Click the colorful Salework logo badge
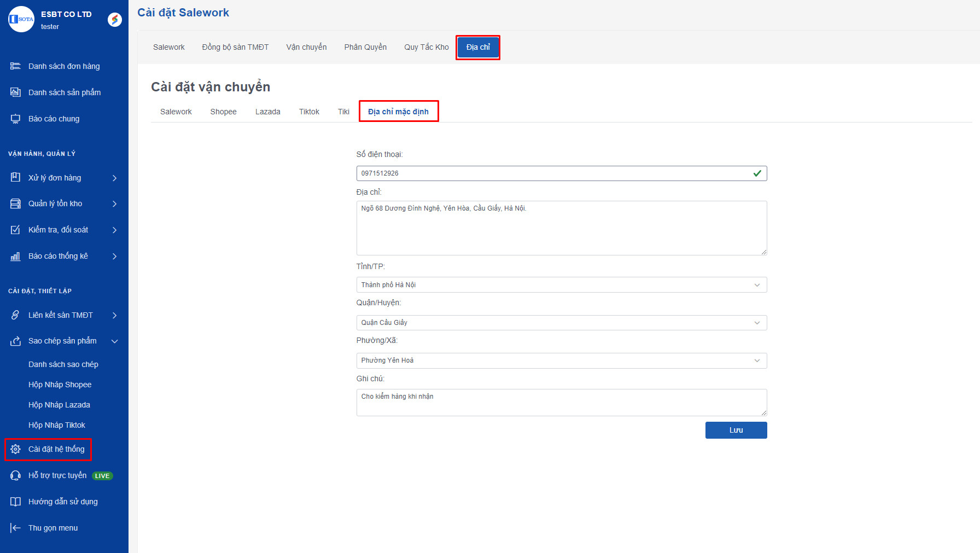Viewport: 980px width, 553px height. [115, 20]
